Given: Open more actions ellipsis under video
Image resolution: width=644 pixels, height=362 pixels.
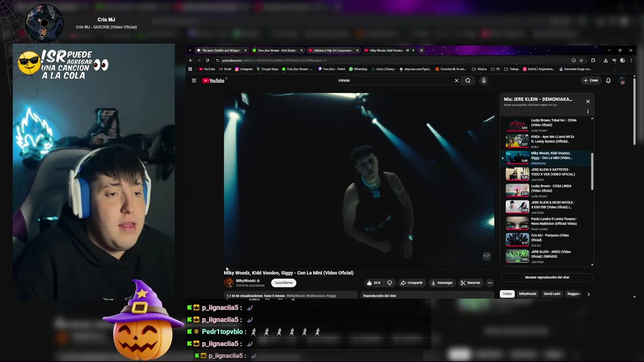Looking at the screenshot, I should coord(490,283).
